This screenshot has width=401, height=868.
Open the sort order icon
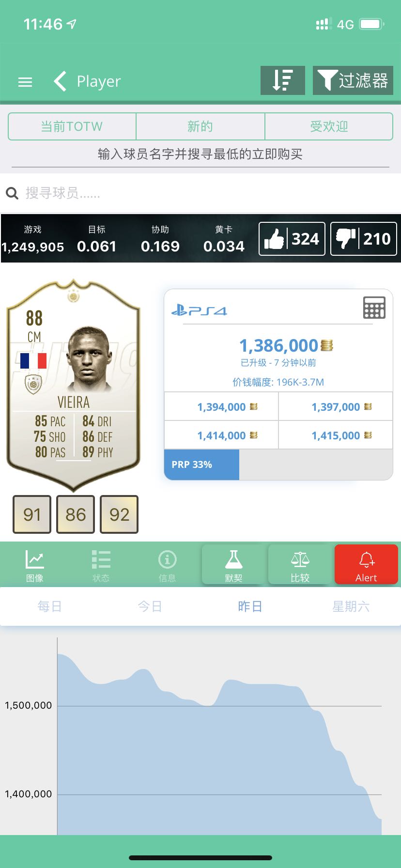coord(283,80)
